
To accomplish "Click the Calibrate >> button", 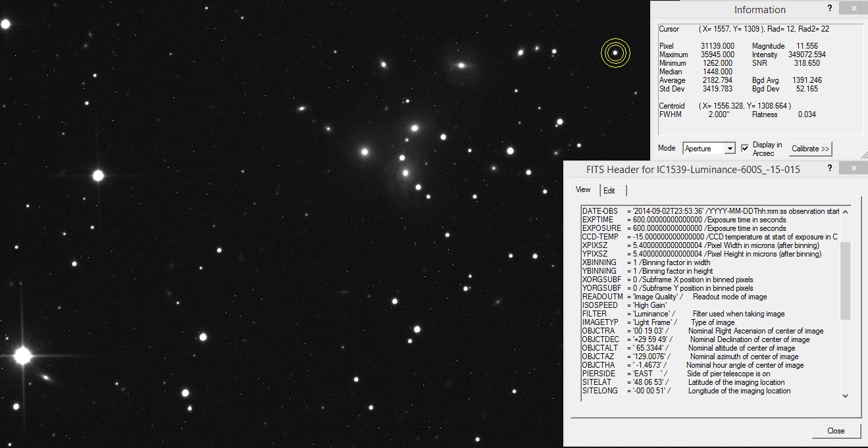I will click(809, 149).
